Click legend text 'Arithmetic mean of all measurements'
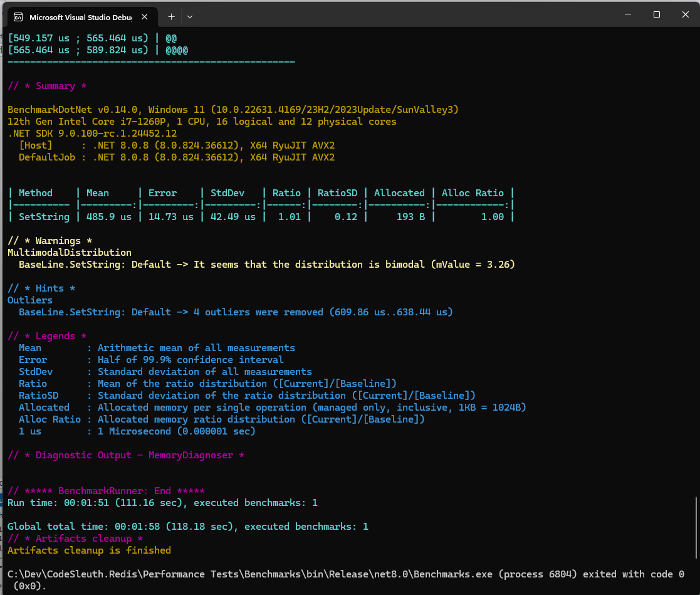 196,347
